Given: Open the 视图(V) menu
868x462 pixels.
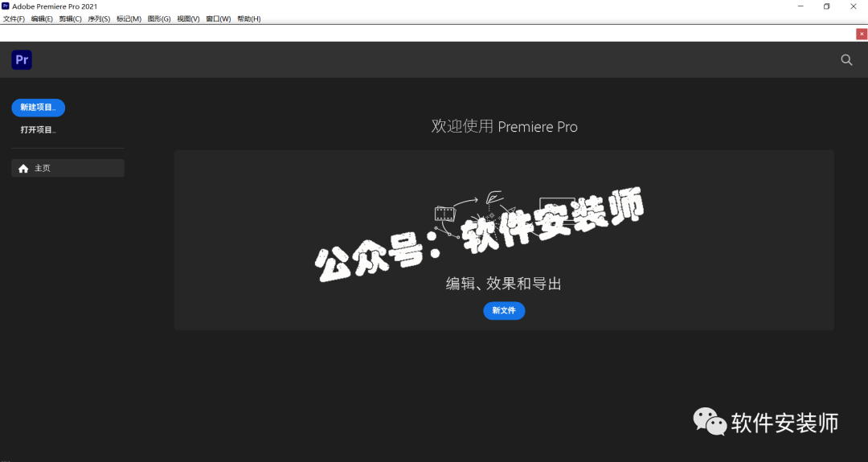Looking at the screenshot, I should [x=188, y=18].
